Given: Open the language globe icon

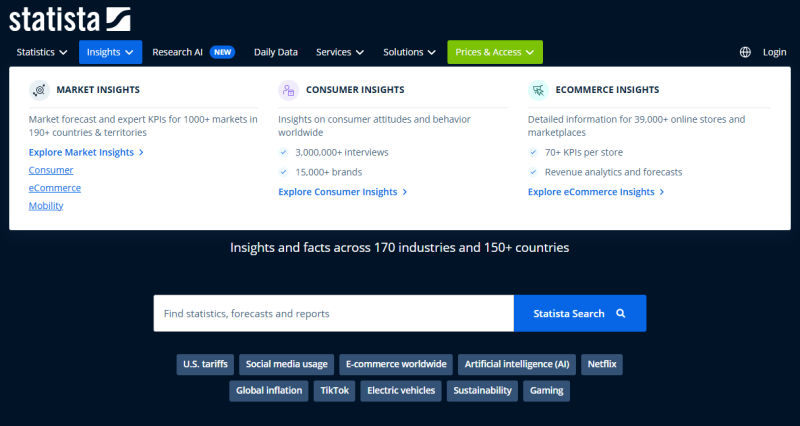Looking at the screenshot, I should click(x=745, y=52).
